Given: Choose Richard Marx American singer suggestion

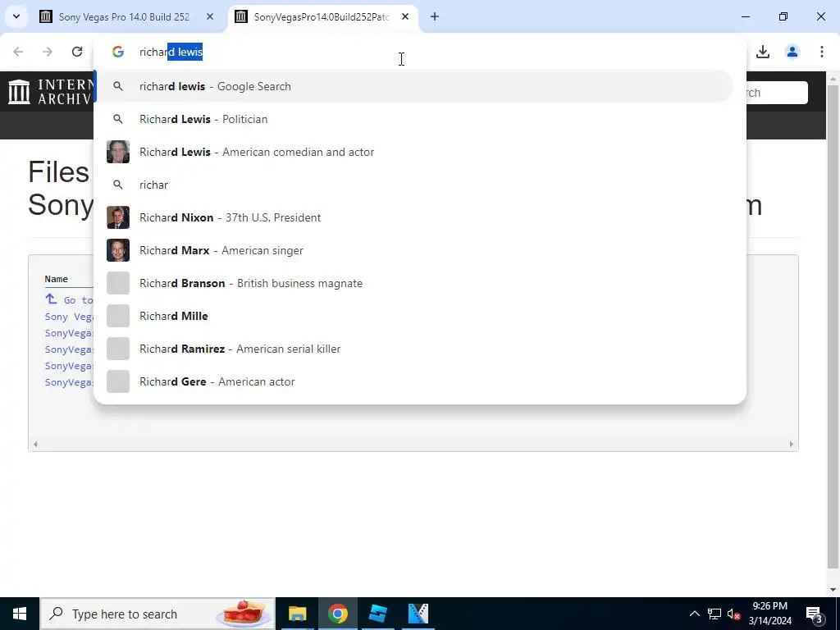Looking at the screenshot, I should point(413,250).
